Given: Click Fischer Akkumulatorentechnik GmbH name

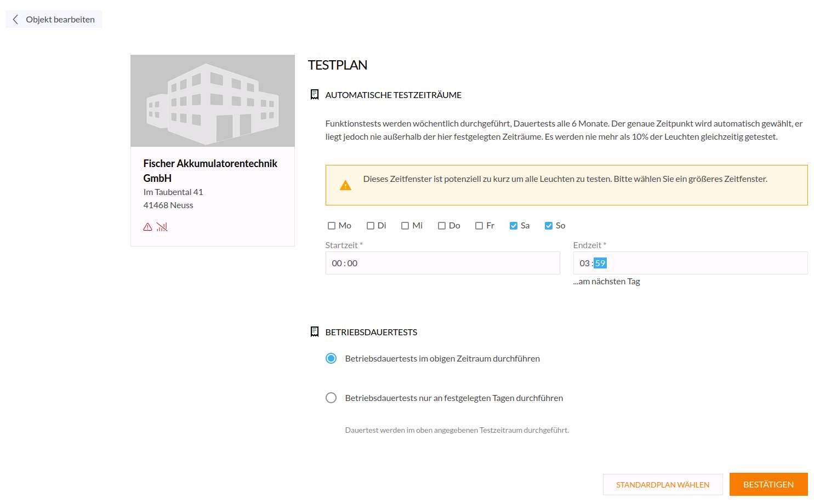Looking at the screenshot, I should (210, 171).
